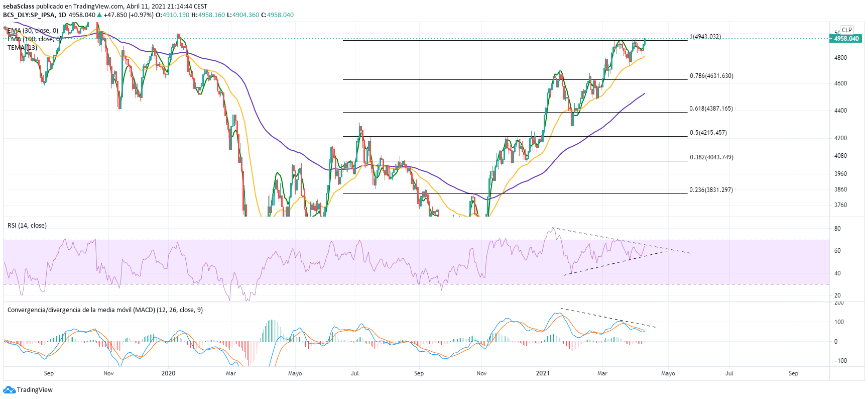This screenshot has width=868, height=399.
Task: Click the BCS_DLY:SP_IPSA, 1D symbol title
Action: (35, 15)
